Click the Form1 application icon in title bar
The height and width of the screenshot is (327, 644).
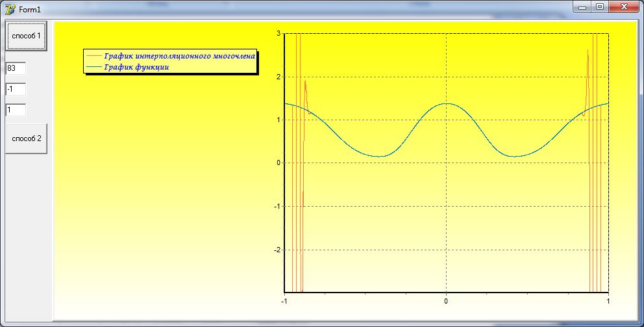(x=10, y=8)
